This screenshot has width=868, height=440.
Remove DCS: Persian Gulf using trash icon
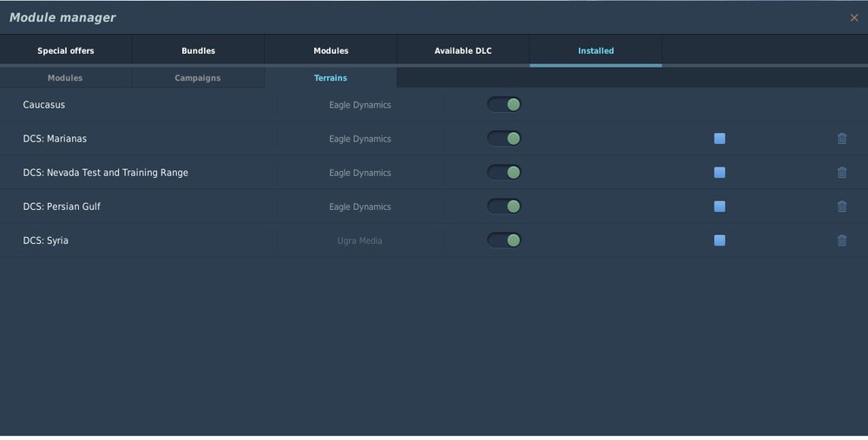842,207
